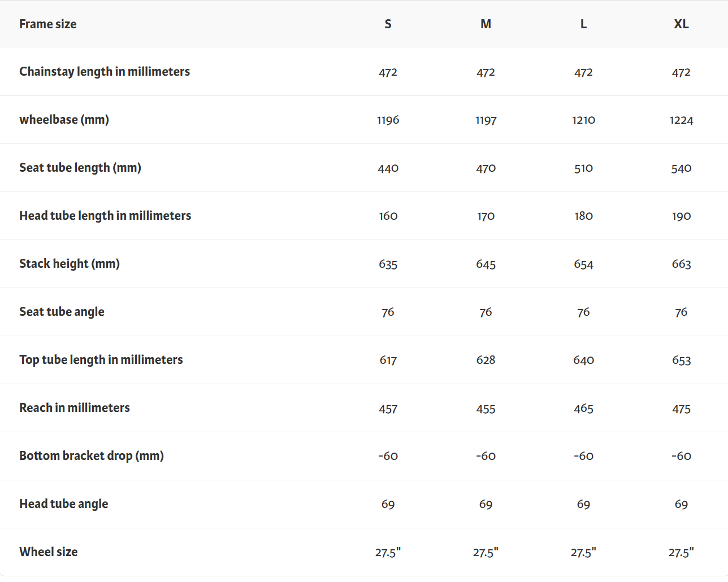Click the Chainstay length in millimeters row label

point(105,72)
